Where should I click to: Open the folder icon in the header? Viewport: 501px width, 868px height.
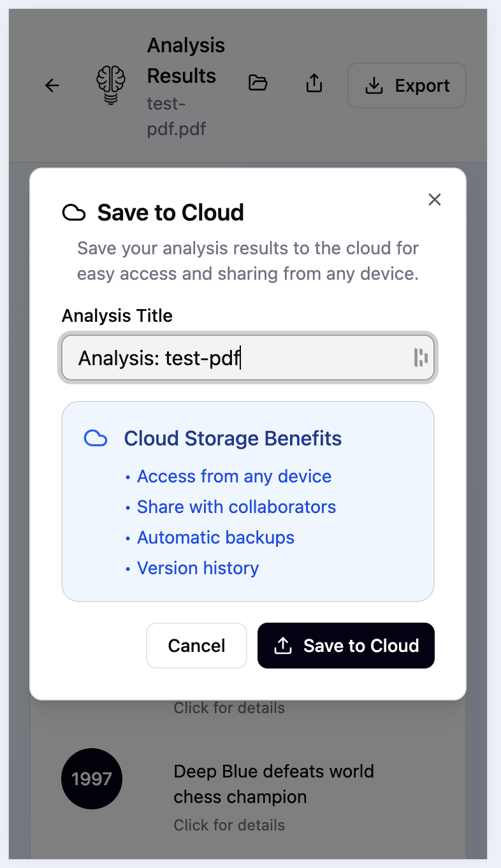pyautogui.click(x=258, y=83)
